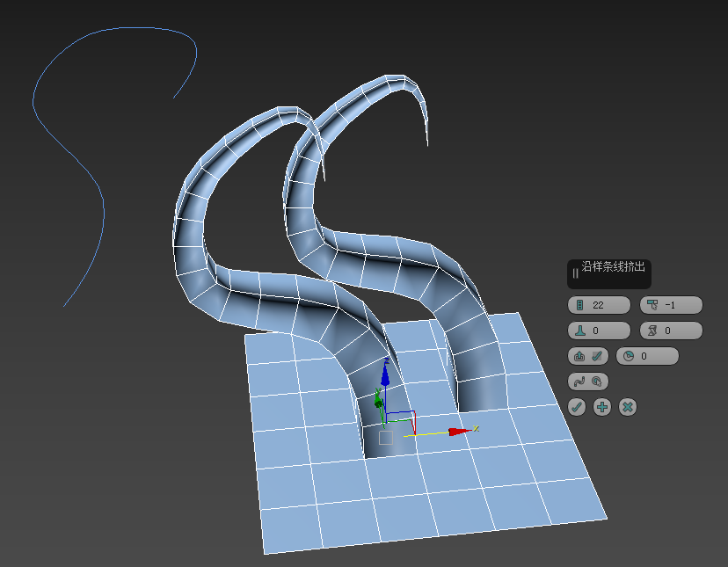Click the green Y-axis gizmo arrow
728x567 pixels.
coord(378,403)
